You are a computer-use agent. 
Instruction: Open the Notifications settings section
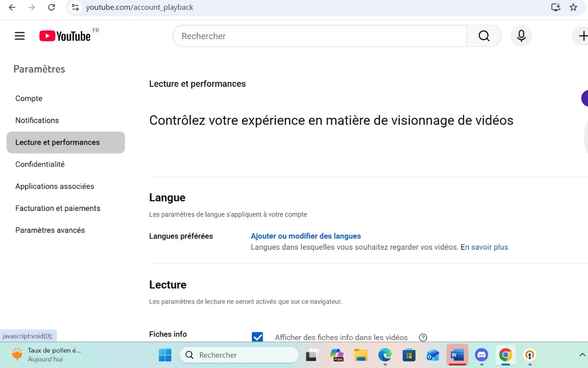point(37,120)
